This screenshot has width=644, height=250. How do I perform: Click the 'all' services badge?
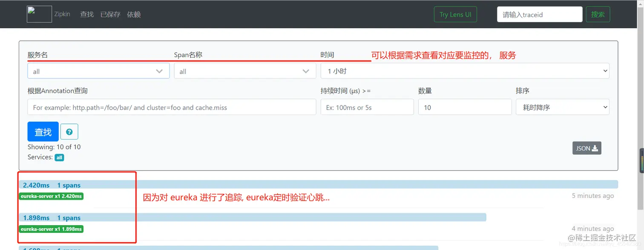pyautogui.click(x=59, y=157)
